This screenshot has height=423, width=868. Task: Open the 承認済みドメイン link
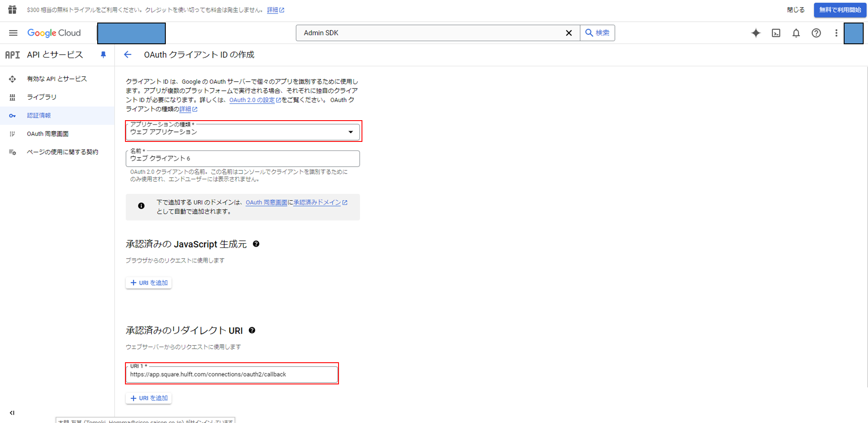tap(320, 203)
